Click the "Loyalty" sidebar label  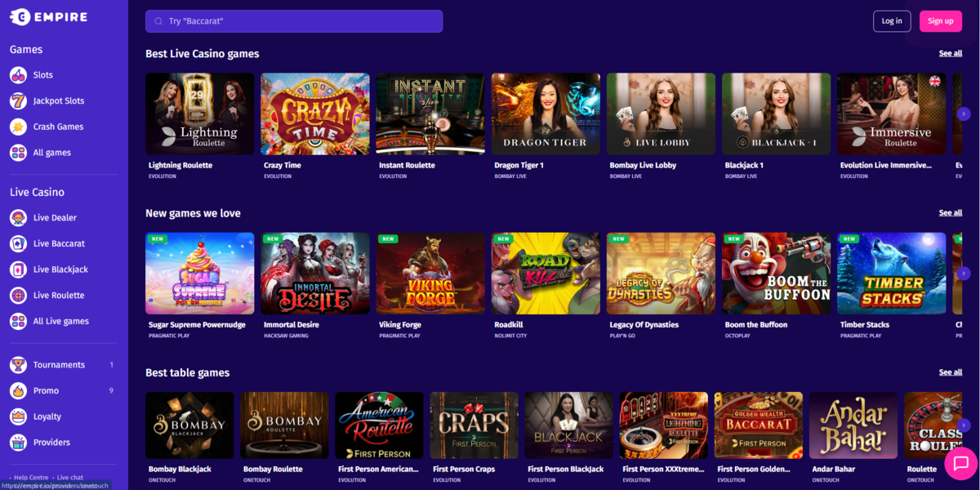(x=47, y=416)
